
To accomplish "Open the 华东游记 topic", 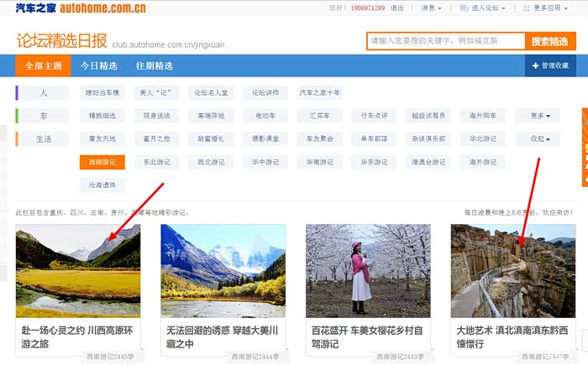I will (x=375, y=162).
